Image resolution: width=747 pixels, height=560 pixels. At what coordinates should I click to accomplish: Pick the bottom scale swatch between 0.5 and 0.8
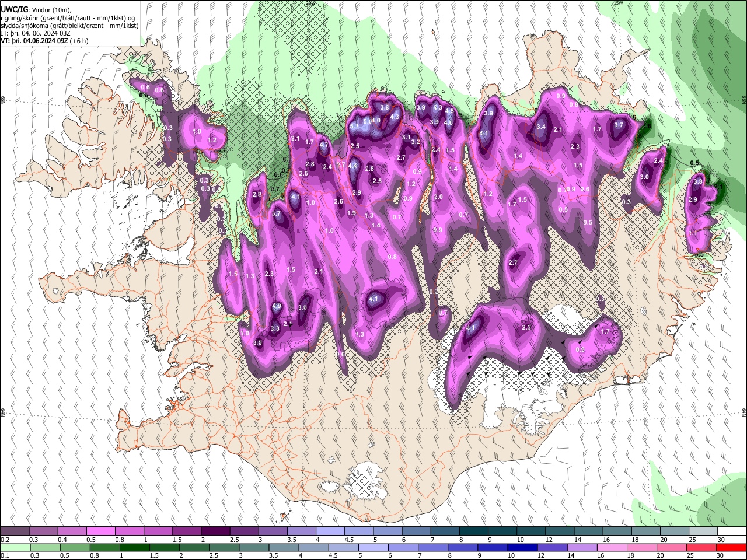[x=75, y=547]
